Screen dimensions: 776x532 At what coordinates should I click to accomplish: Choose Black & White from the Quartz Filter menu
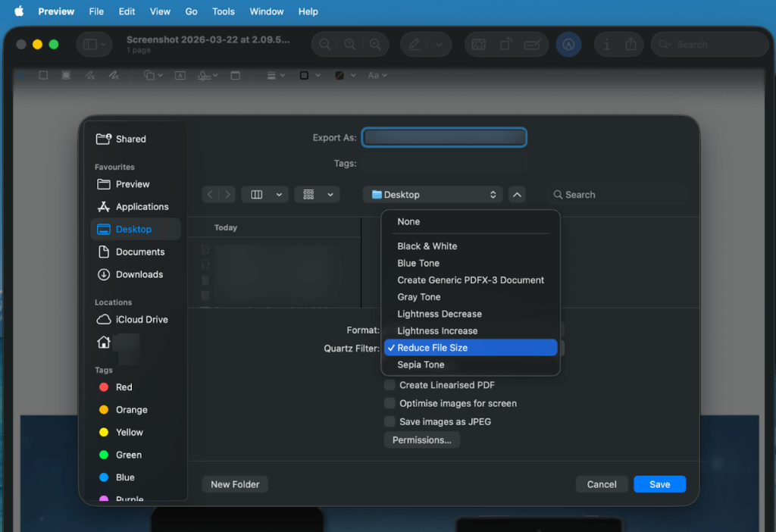click(428, 246)
